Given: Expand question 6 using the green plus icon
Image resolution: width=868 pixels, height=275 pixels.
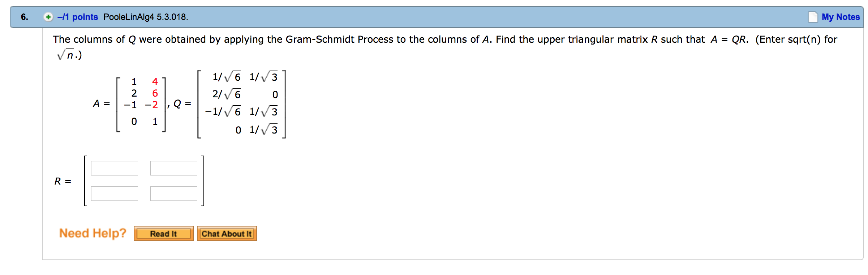Looking at the screenshot, I should pos(48,17).
